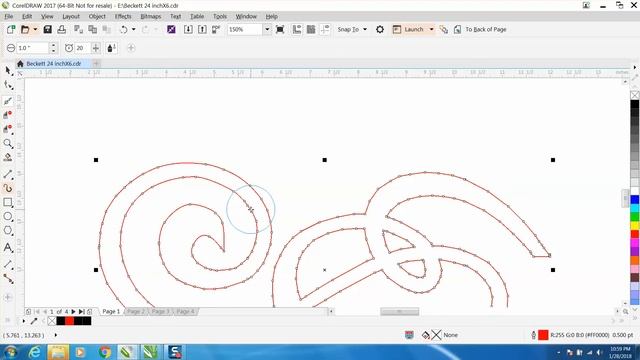Viewport: 640px width, 360px height.
Task: Open the Options gear icon
Action: (x=380, y=29)
